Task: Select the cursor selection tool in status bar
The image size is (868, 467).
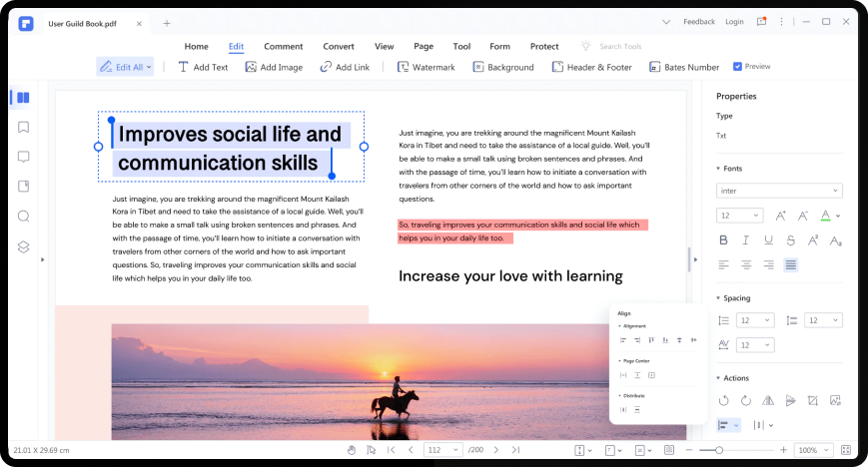Action: tap(371, 450)
